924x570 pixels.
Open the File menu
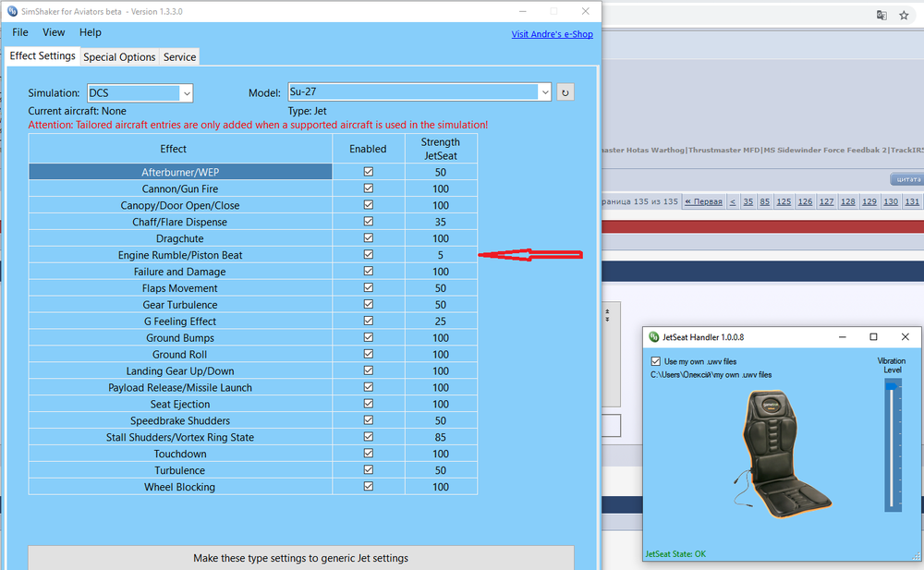click(x=20, y=32)
